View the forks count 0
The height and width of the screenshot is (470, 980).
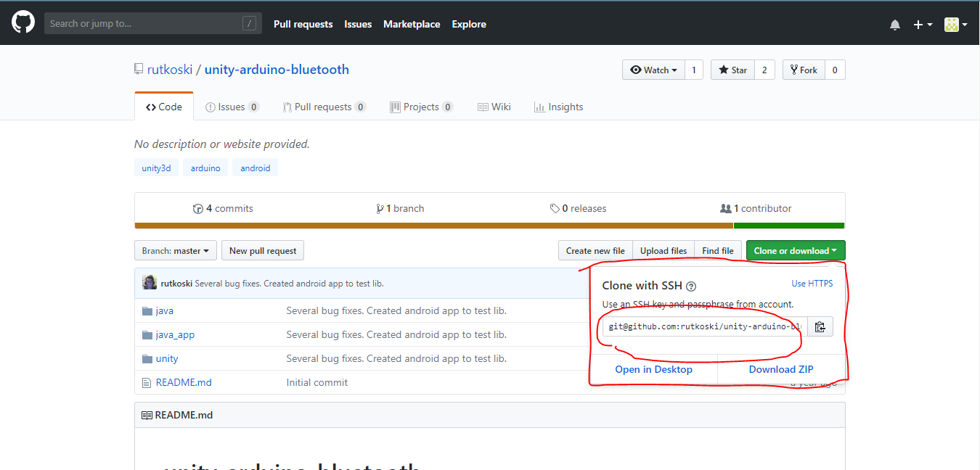pos(835,70)
